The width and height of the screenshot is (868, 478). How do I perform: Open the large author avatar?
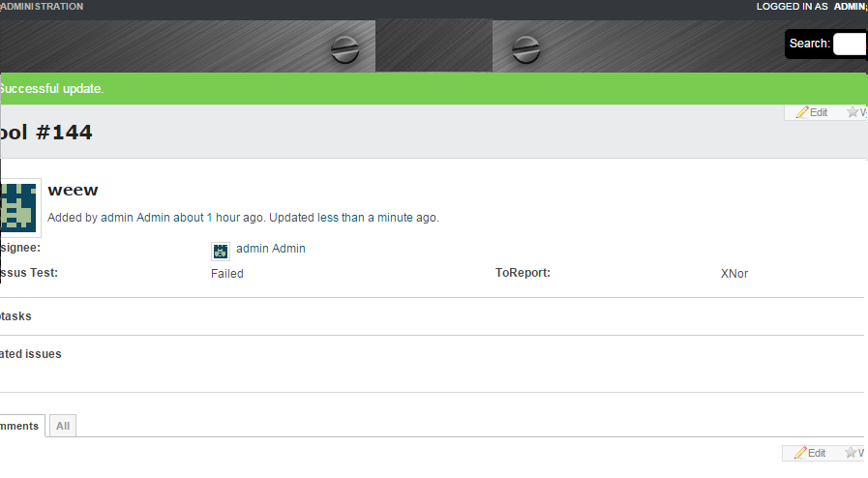tap(18, 208)
